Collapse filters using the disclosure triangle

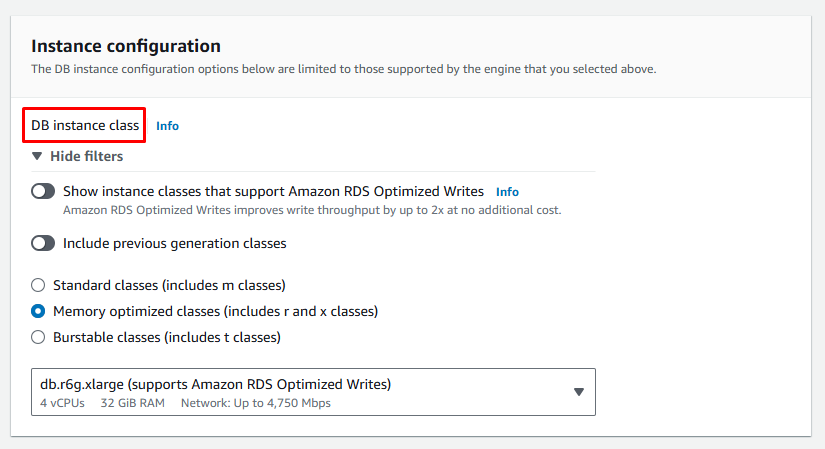37,157
